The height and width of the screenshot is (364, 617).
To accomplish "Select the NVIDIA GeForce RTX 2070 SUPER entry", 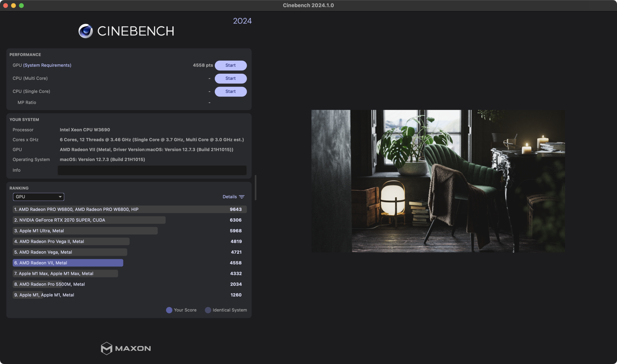I will click(x=89, y=220).
